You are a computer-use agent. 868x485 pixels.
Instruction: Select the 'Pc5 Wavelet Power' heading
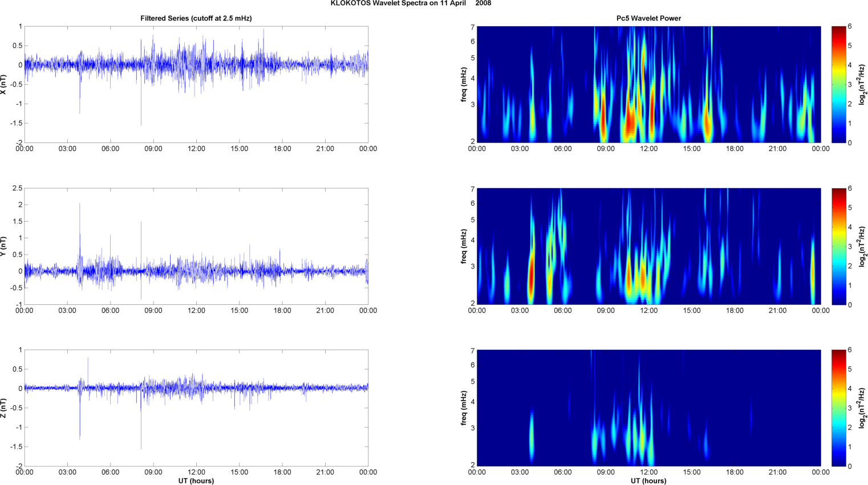point(648,18)
